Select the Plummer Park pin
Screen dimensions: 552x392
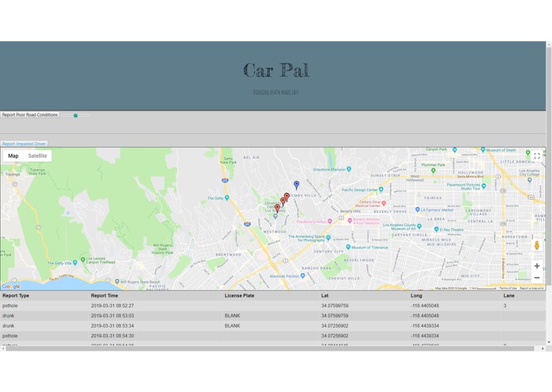[x=434, y=171]
